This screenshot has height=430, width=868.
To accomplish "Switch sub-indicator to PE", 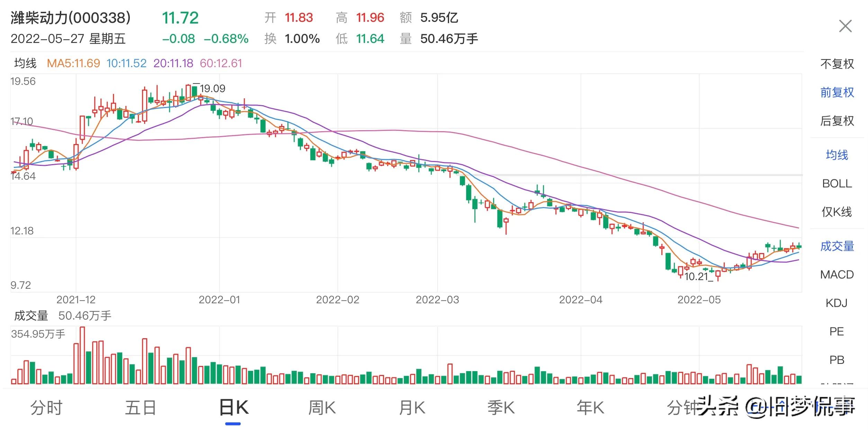I will coord(836,332).
